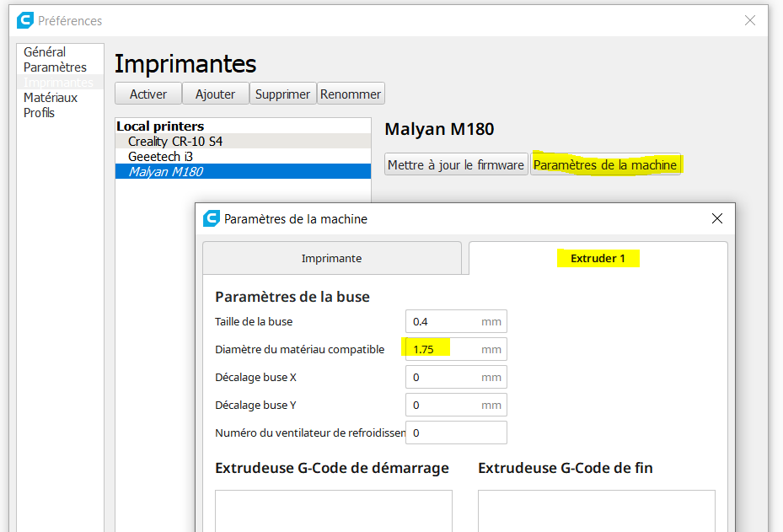783x532 pixels.
Task: Close the Préférences window
Action: 749,20
